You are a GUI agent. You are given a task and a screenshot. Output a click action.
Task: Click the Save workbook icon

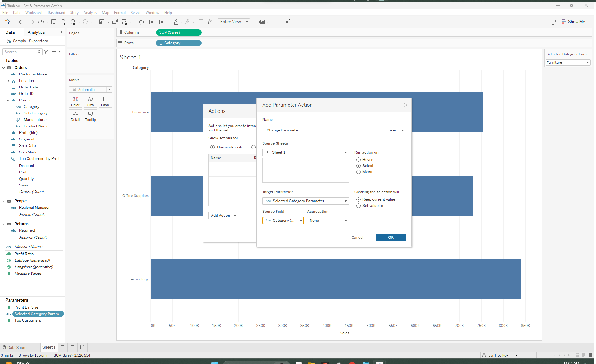click(54, 22)
